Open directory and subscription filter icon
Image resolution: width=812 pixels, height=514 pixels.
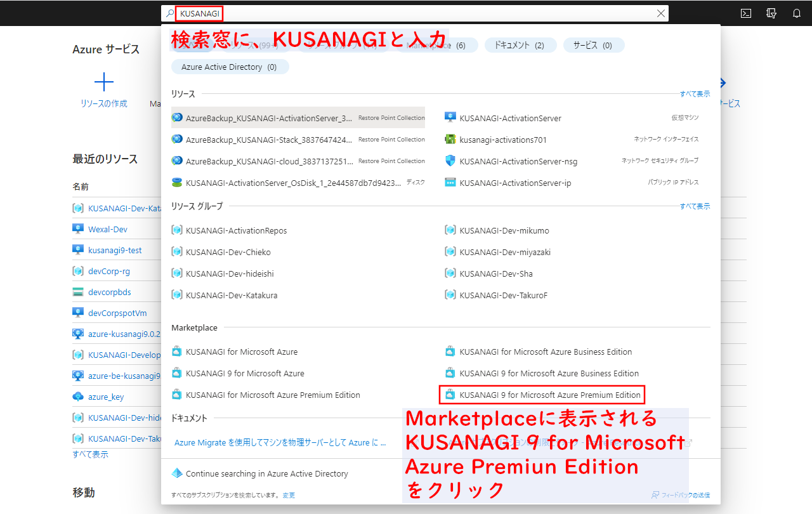pos(771,13)
